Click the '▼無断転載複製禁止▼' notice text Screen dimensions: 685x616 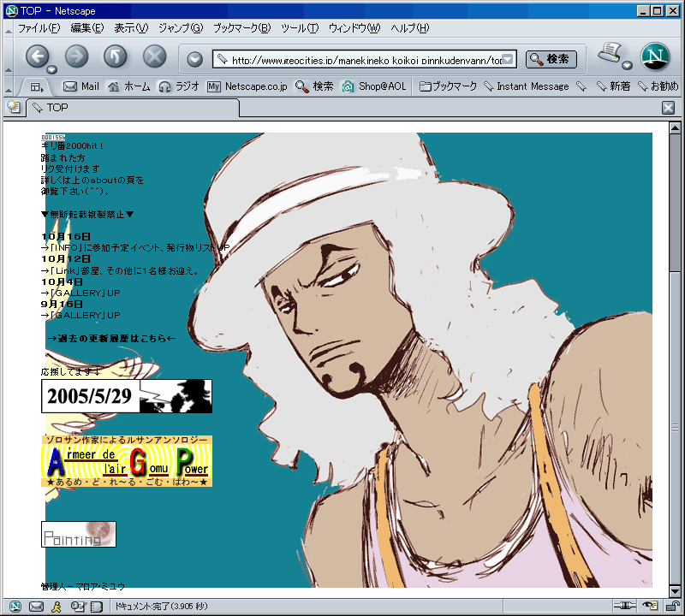click(87, 215)
